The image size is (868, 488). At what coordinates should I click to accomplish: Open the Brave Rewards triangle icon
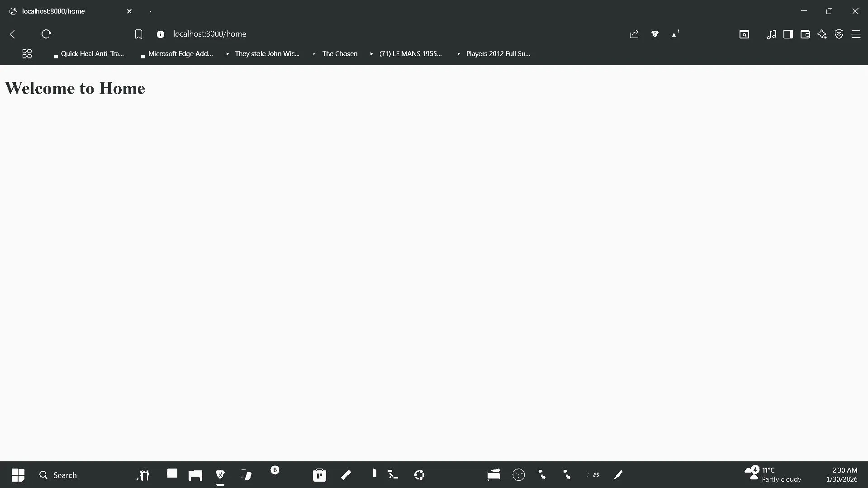click(x=675, y=34)
